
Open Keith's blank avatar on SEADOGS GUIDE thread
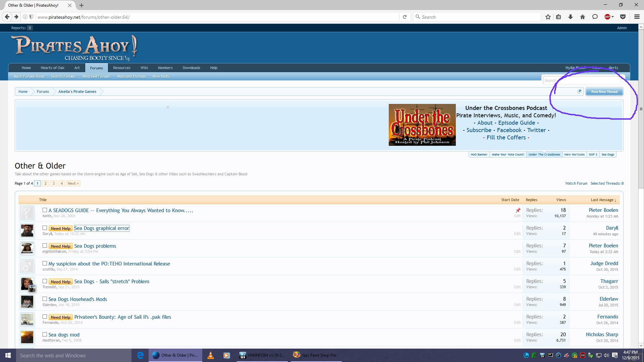click(27, 213)
